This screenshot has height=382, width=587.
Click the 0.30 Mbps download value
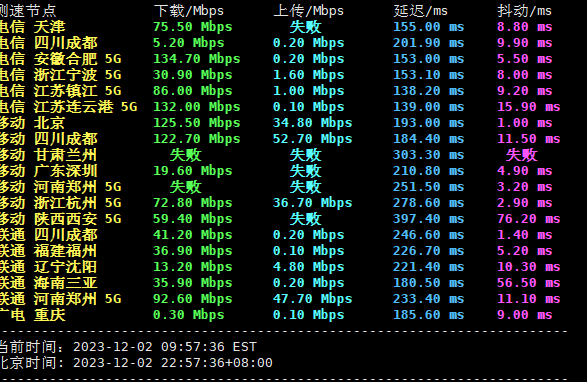tap(189, 315)
